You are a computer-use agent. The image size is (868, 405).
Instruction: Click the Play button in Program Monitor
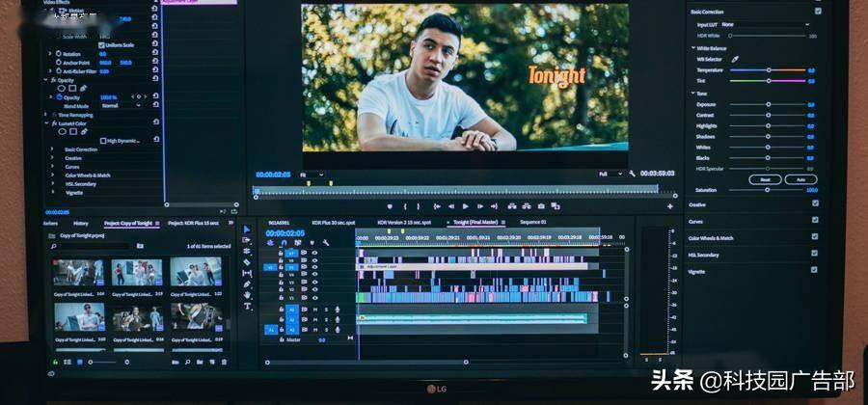[x=466, y=206]
